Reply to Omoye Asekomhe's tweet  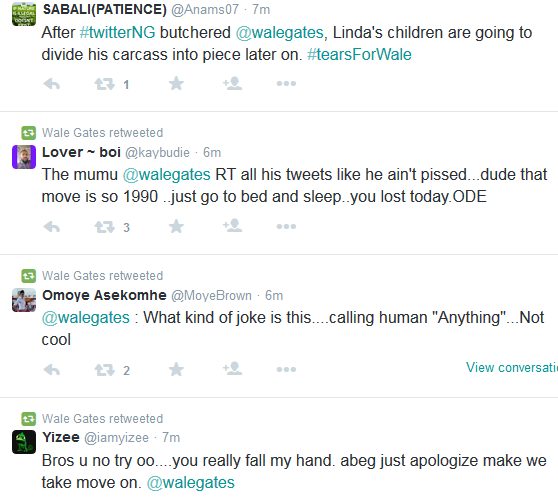coord(52,370)
